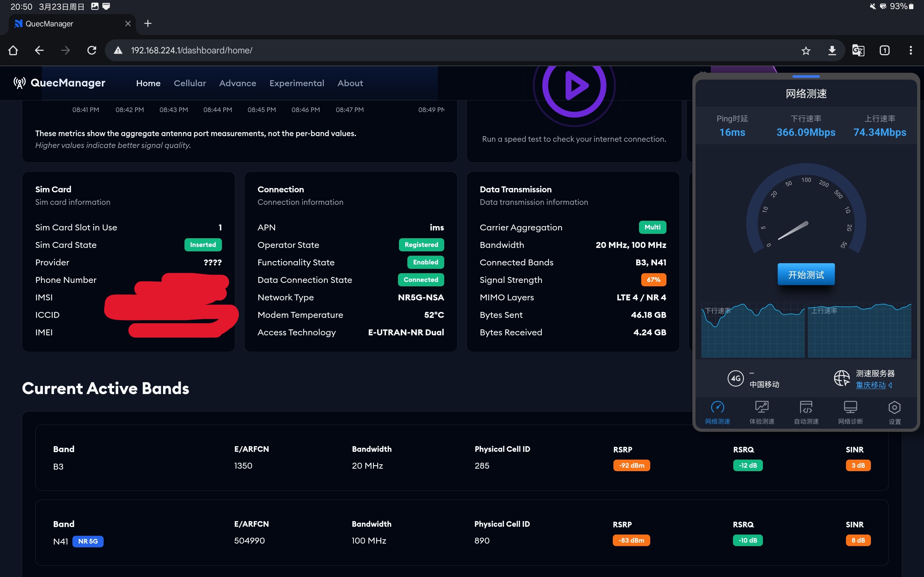
Task: Click the Google Translate icon
Action: click(858, 50)
